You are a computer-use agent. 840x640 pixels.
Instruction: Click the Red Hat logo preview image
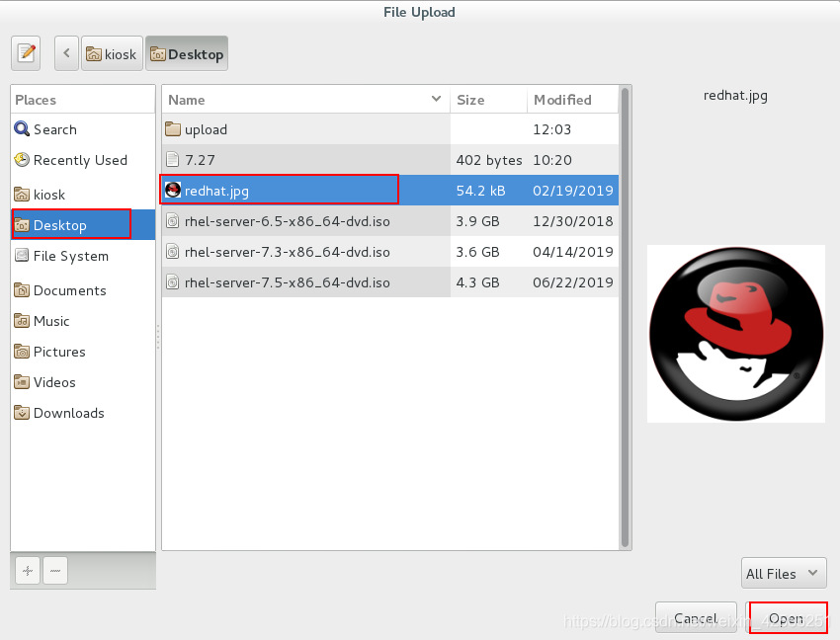pyautogui.click(x=736, y=334)
